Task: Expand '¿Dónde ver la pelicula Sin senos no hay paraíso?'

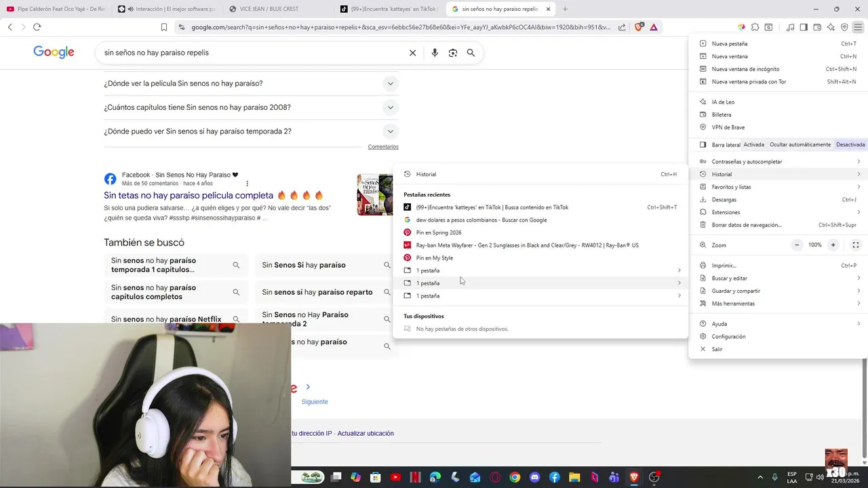Action: [x=251, y=83]
